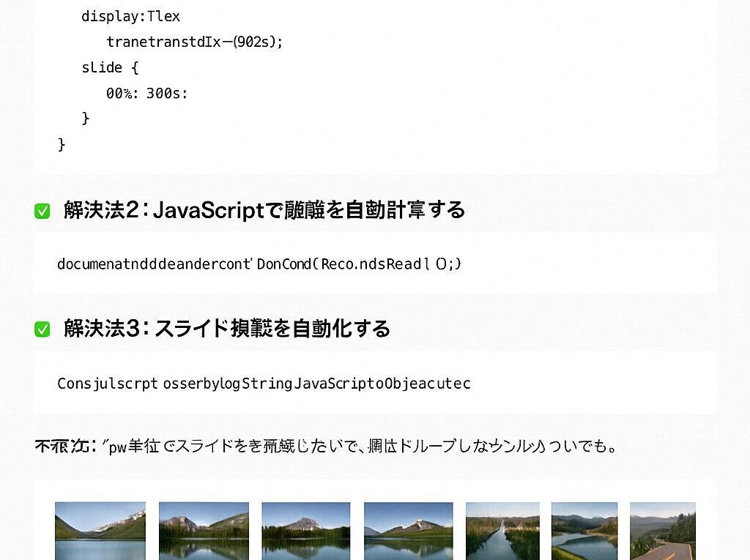Click the 解決法3 スライド heading text

point(226,329)
